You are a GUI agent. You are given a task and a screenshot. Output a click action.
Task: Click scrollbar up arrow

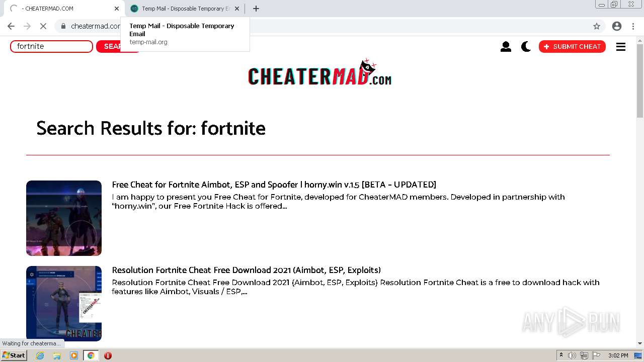point(640,40)
